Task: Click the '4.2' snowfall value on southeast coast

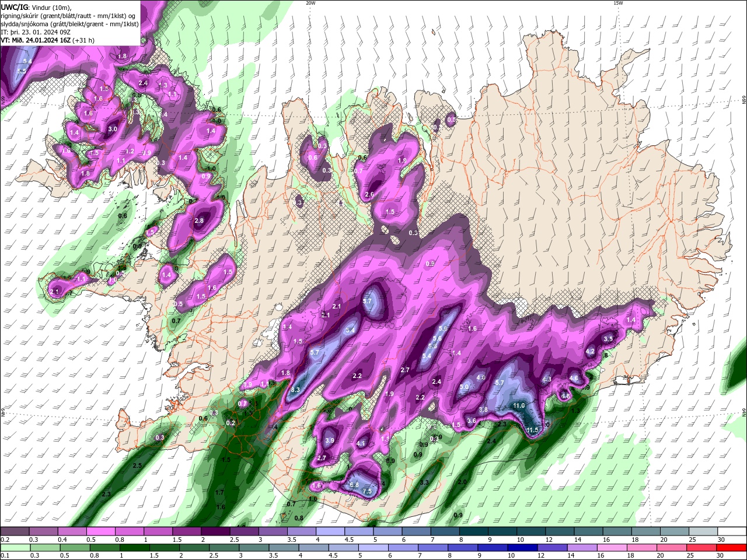Action: point(590,351)
